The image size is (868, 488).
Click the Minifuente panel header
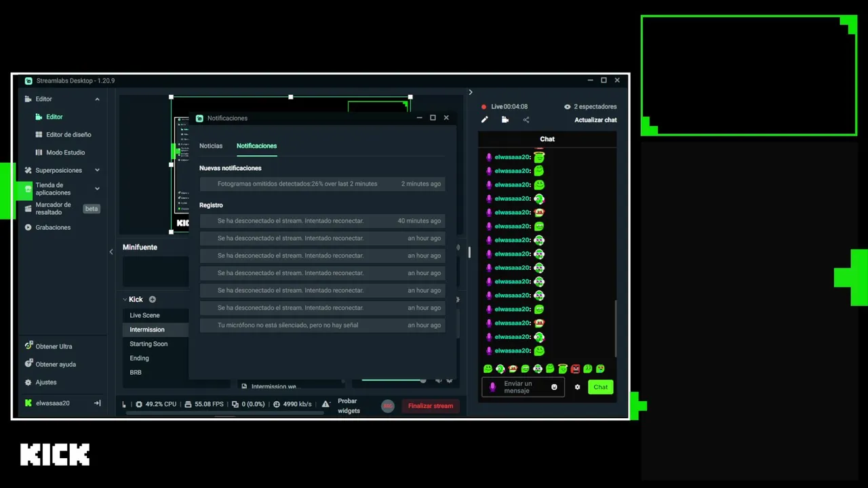pos(140,247)
